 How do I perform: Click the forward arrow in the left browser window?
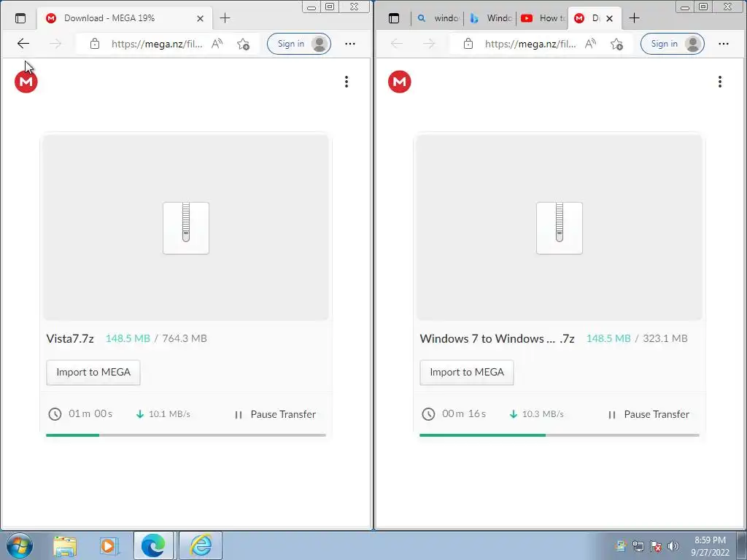click(55, 44)
